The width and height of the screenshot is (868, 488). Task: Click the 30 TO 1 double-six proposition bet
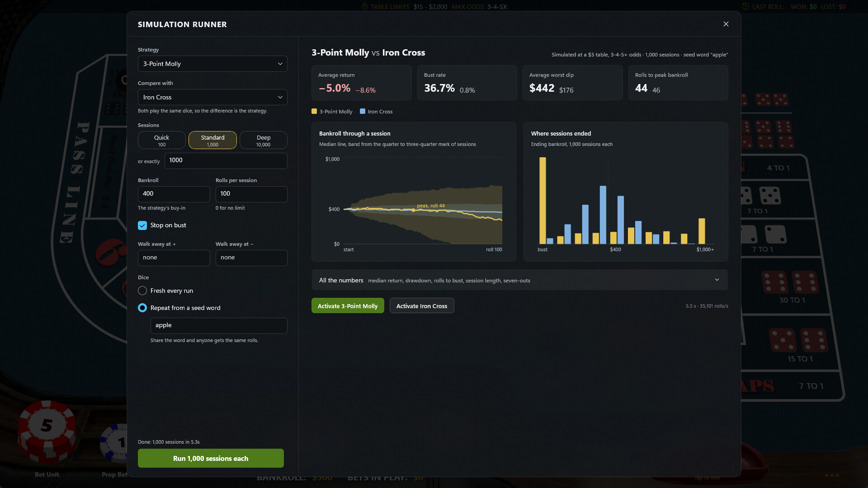pos(791,287)
